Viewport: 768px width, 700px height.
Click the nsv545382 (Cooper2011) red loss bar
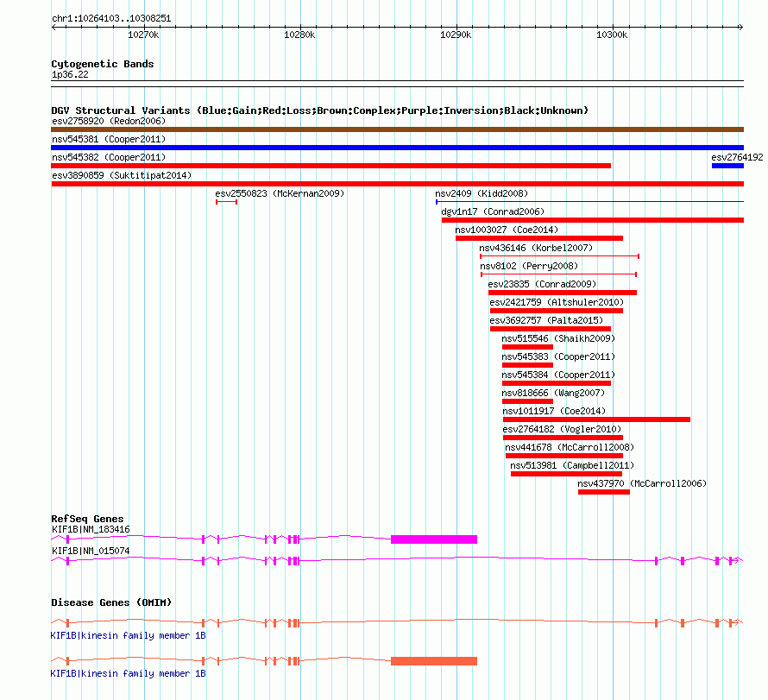pyautogui.click(x=331, y=166)
